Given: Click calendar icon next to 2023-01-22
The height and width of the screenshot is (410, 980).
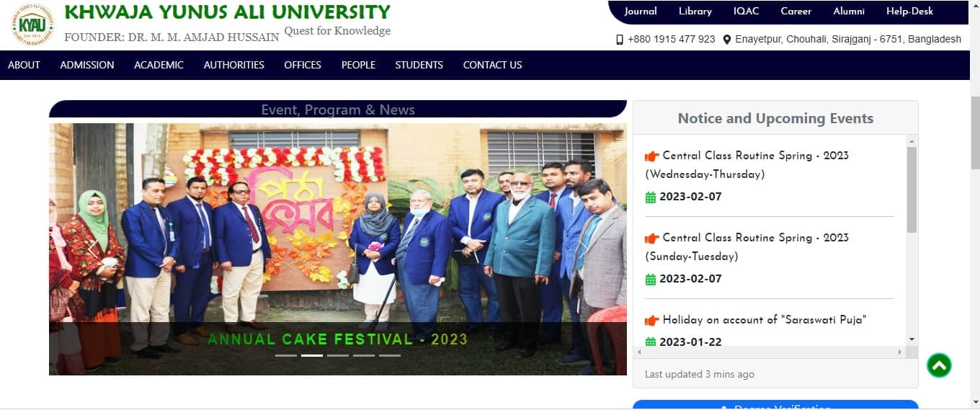Looking at the screenshot, I should click(x=651, y=342).
